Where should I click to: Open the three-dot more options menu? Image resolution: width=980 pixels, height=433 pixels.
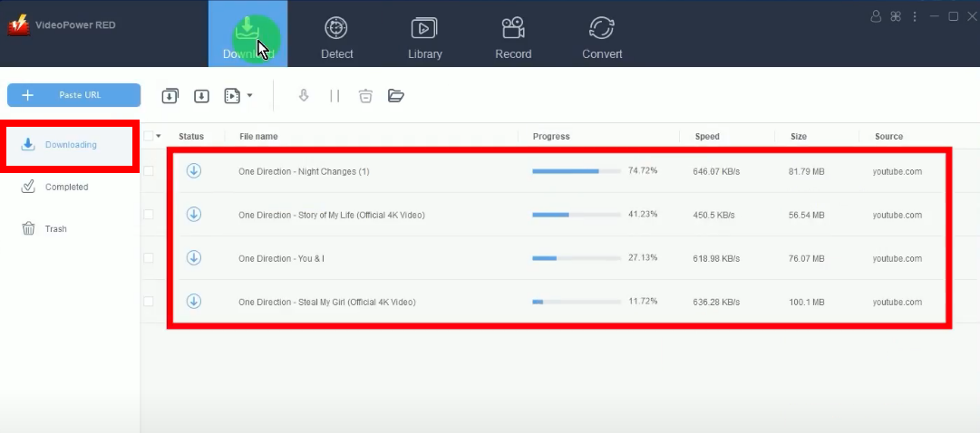click(915, 16)
